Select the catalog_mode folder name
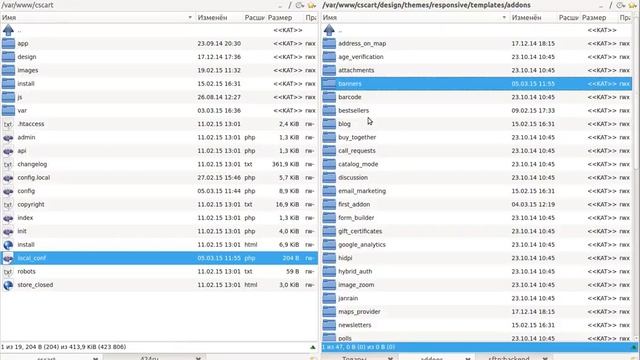640x360 pixels. tap(358, 164)
